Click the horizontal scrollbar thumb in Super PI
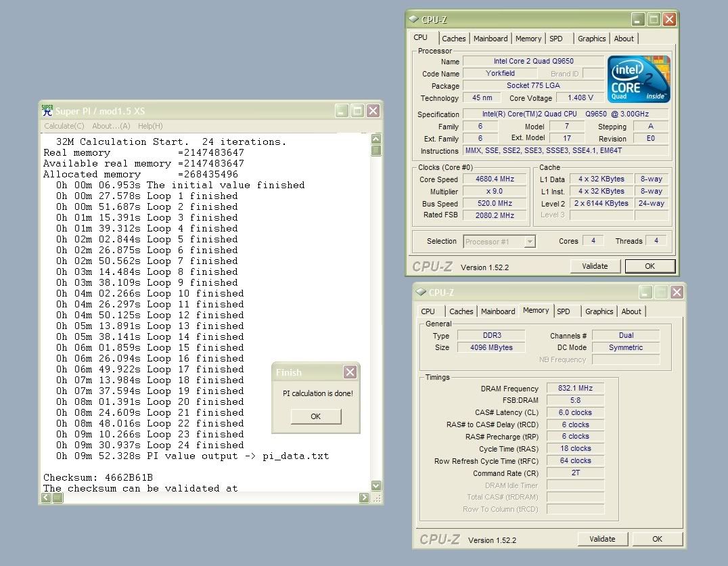 tap(57, 498)
